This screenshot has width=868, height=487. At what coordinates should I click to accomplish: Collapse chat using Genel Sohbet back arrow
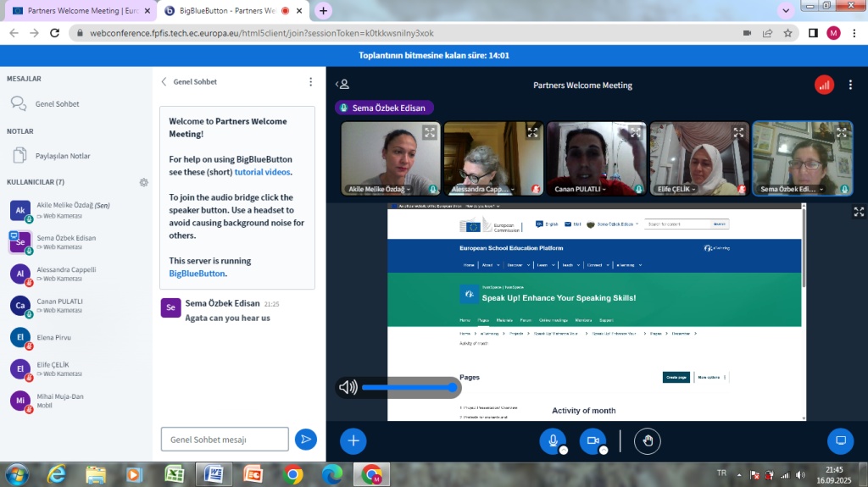tap(164, 82)
